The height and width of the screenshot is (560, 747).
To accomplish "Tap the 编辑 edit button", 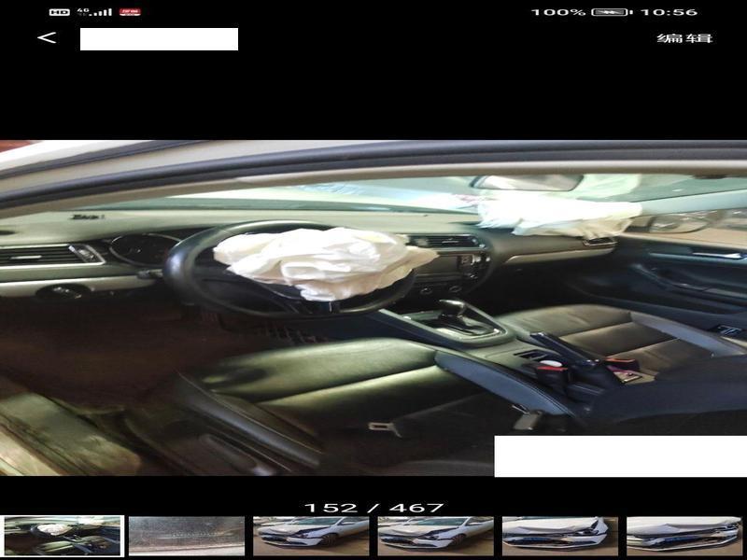I will click(x=684, y=38).
